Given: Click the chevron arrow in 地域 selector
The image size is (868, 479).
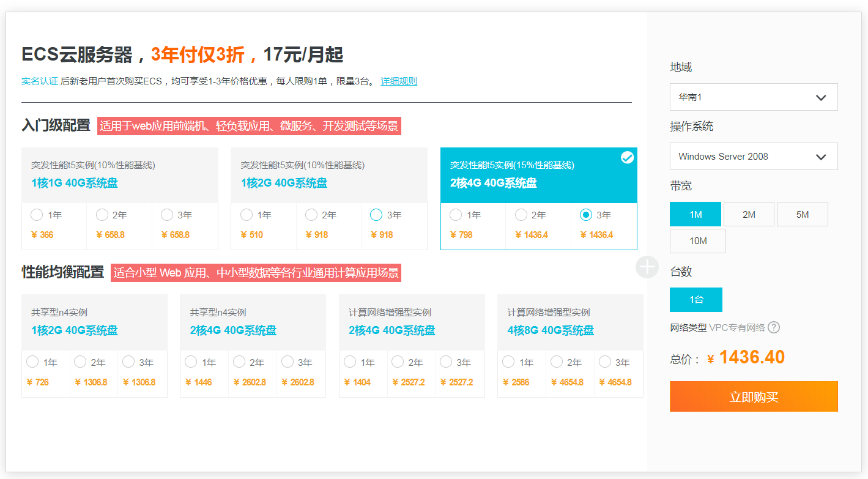Looking at the screenshot, I should pos(821,98).
